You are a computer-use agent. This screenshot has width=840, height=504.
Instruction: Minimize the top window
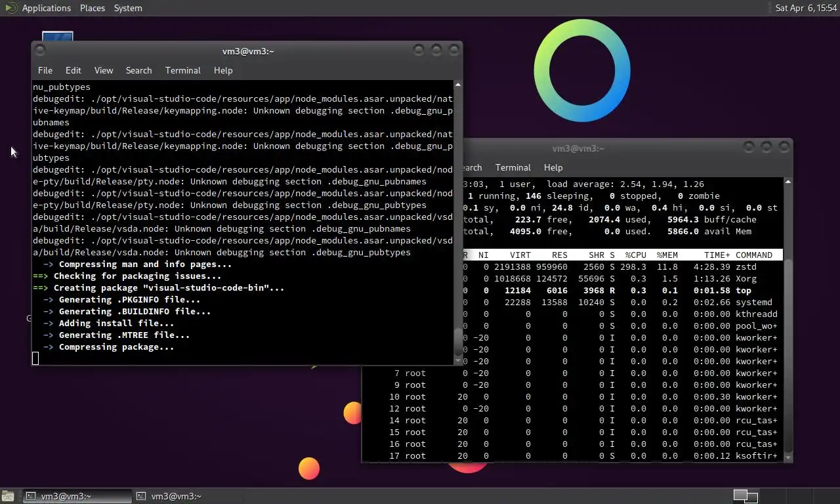tap(749, 147)
